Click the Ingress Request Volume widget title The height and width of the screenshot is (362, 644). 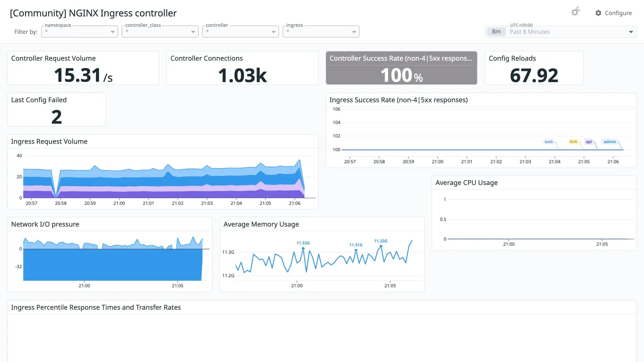tap(49, 141)
